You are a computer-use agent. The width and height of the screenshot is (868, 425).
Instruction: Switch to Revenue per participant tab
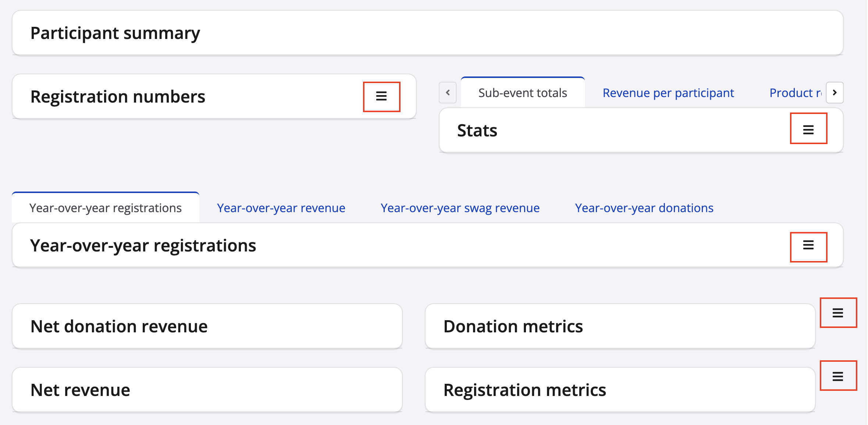668,93
